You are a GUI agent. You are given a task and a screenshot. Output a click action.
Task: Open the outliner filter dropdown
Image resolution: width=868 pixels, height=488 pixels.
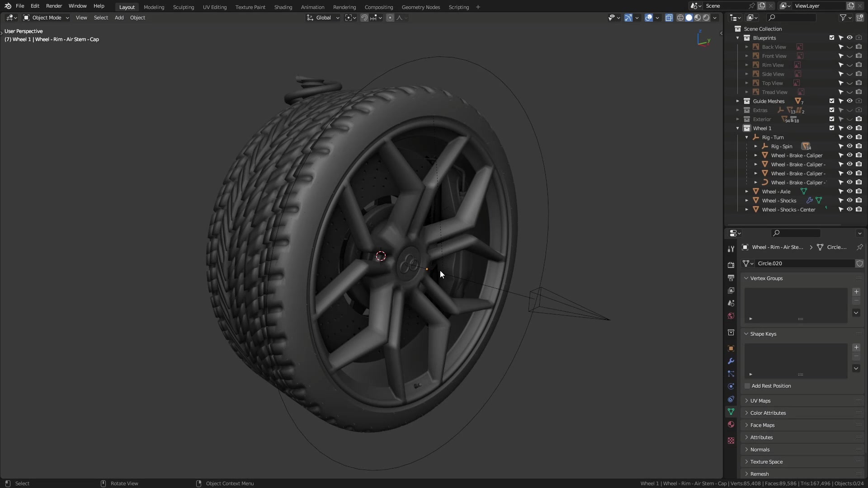coord(846,18)
